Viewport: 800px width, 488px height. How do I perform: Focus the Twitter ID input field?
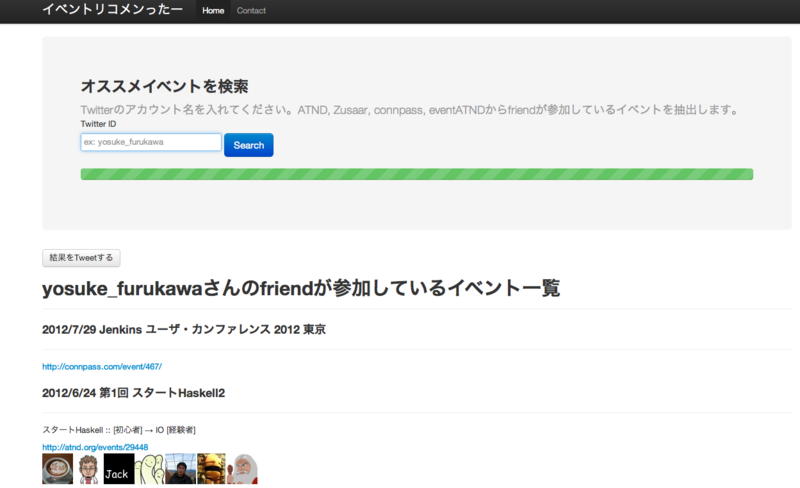pos(151,142)
